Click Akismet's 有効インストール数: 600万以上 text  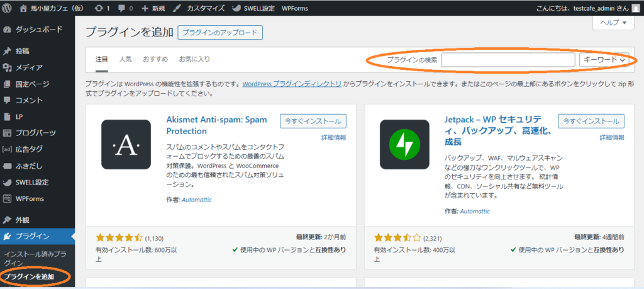(x=136, y=254)
